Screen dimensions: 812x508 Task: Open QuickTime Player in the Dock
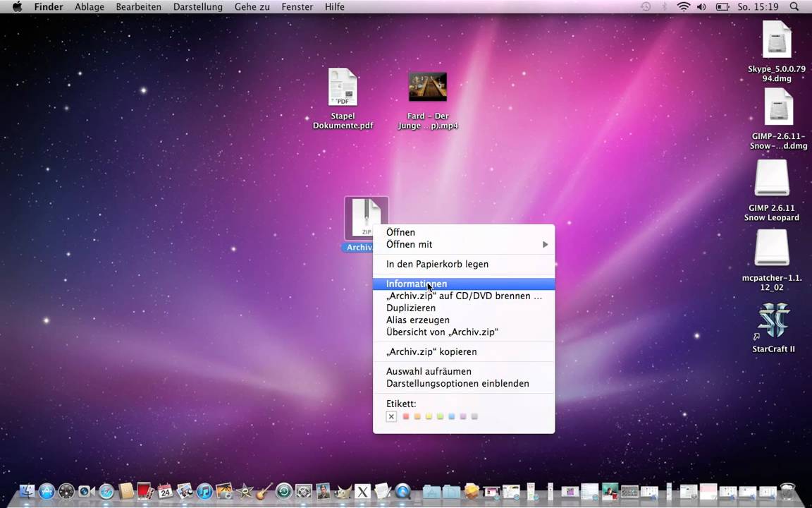(402, 491)
